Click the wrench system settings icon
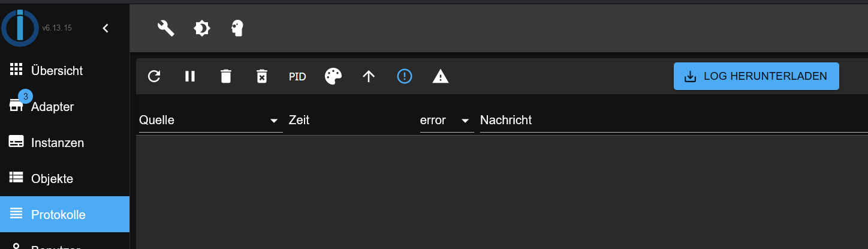 click(165, 28)
